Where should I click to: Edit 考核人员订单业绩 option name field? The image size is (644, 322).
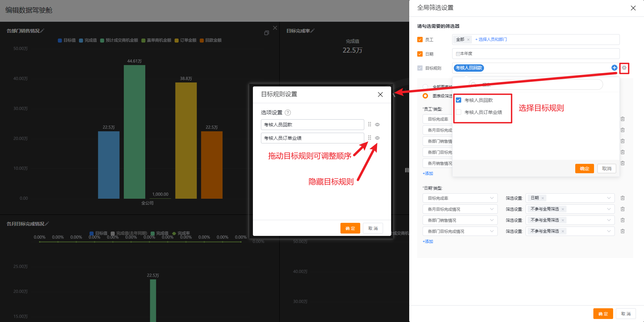[312, 138]
